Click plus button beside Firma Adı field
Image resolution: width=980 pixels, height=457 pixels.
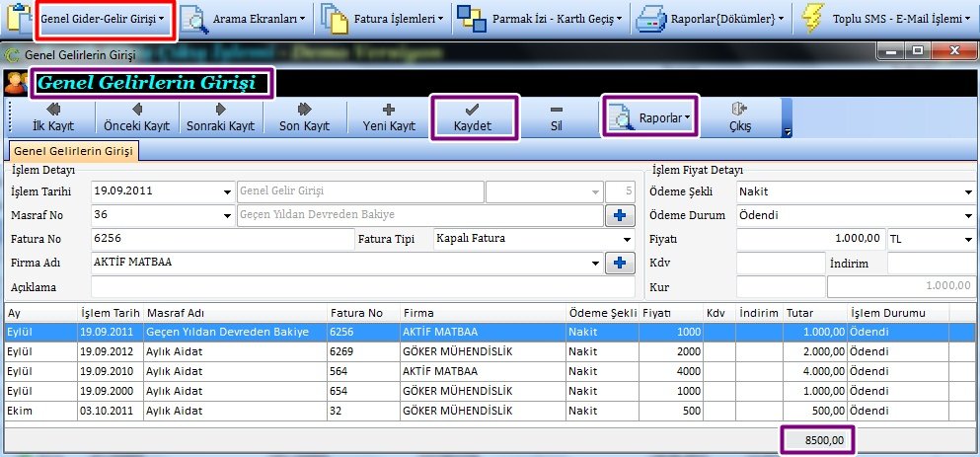(621, 263)
